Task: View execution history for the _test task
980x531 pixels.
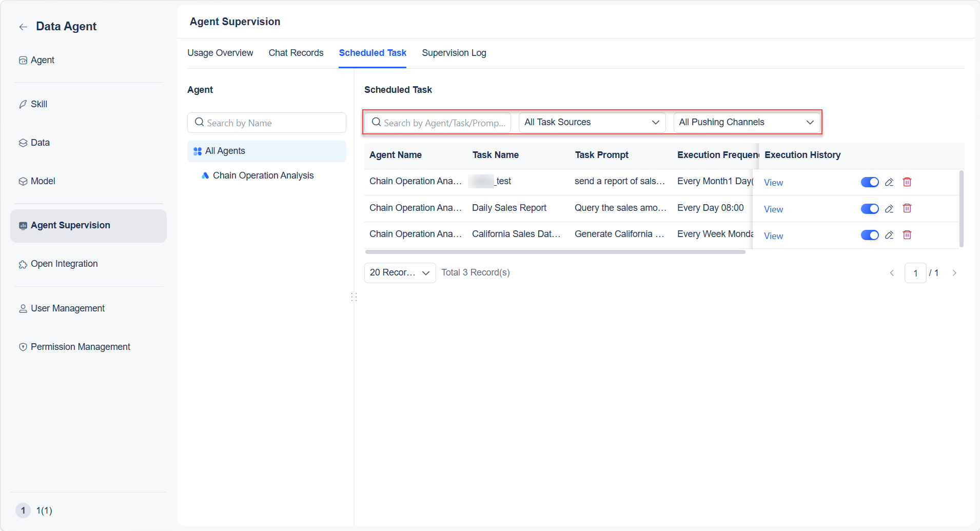Action: pyautogui.click(x=773, y=183)
